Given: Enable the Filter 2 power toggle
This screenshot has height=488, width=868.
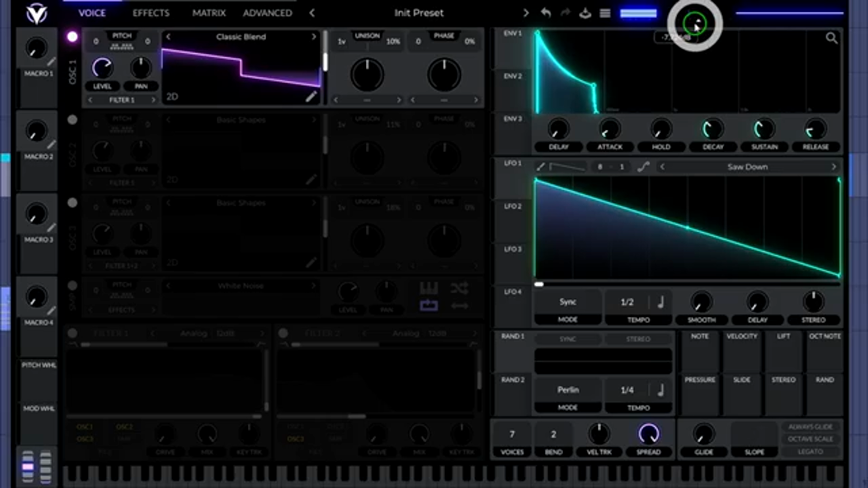Looking at the screenshot, I should (x=283, y=333).
